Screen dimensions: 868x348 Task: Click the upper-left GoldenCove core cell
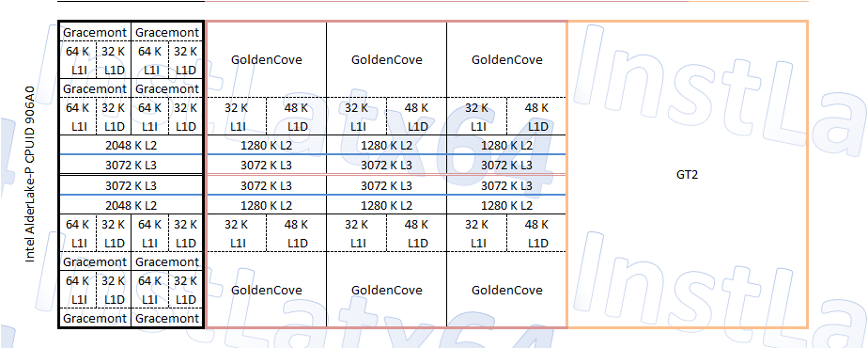(266, 60)
